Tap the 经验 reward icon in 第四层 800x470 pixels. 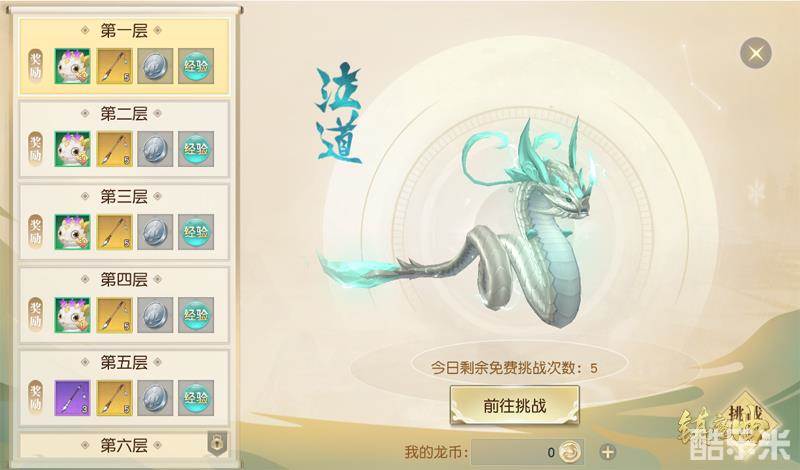pyautogui.click(x=196, y=315)
